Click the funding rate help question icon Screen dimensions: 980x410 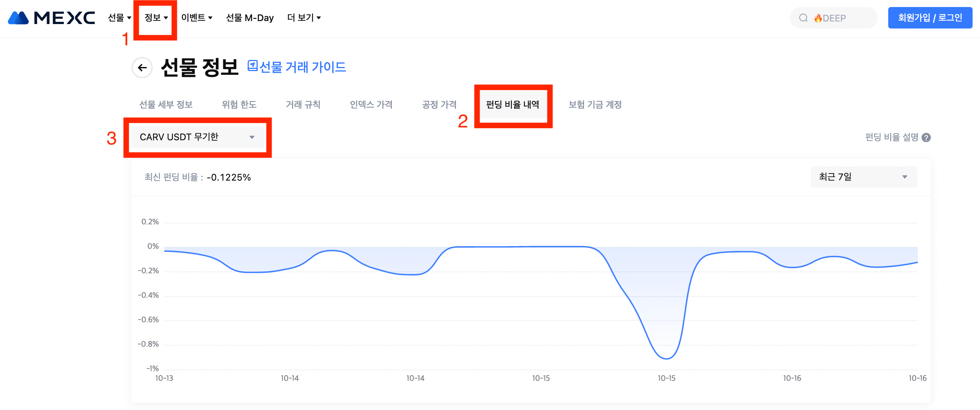coord(926,138)
